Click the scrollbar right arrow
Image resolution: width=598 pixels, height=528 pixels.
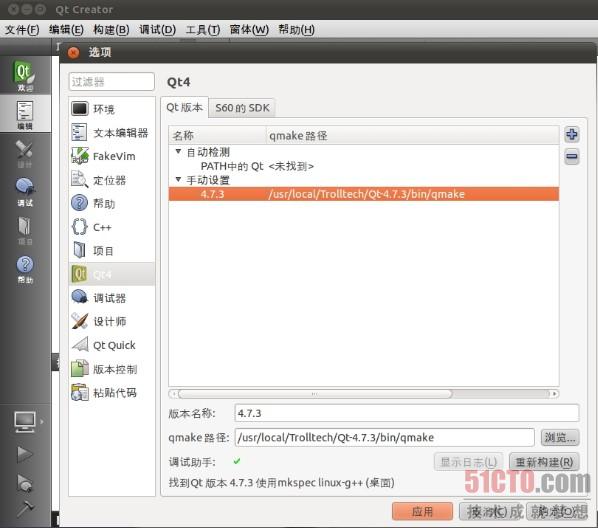point(555,394)
